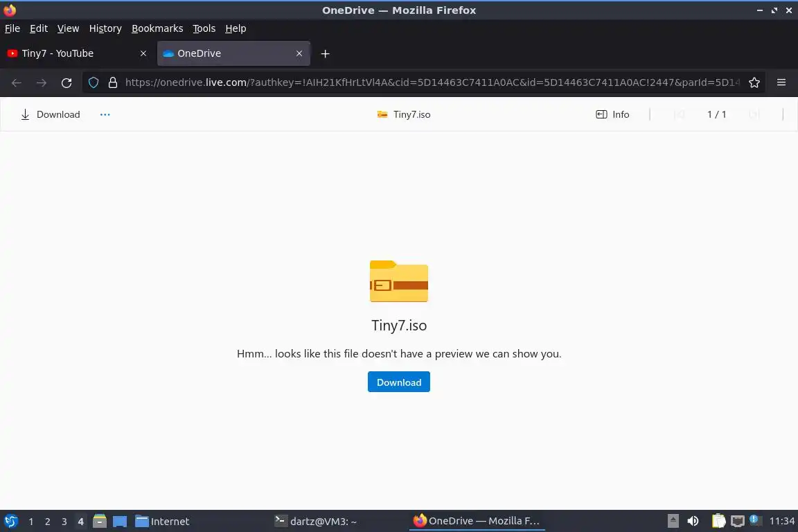The height and width of the screenshot is (532, 798).
Task: Switch to workspace 4
Action: point(80,522)
